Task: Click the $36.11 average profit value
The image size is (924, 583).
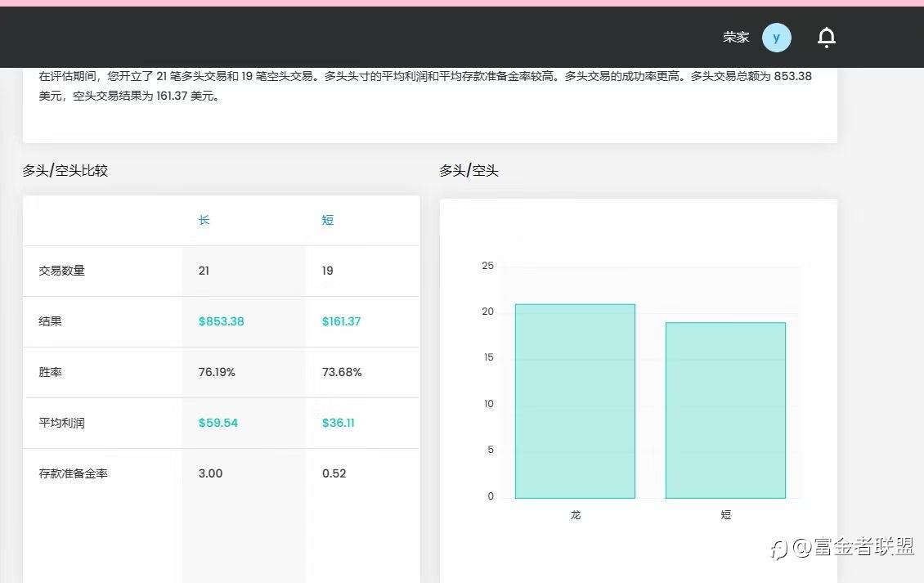Action: coord(339,423)
